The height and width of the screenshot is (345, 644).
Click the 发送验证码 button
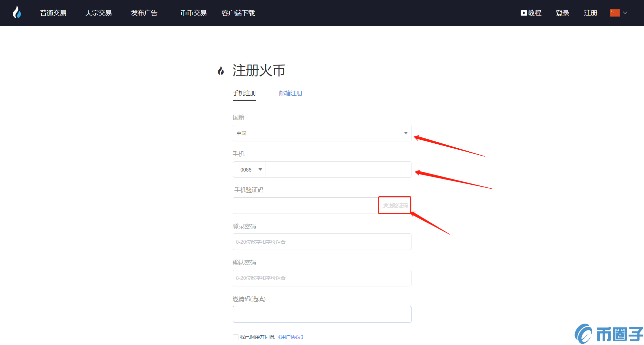(395, 205)
